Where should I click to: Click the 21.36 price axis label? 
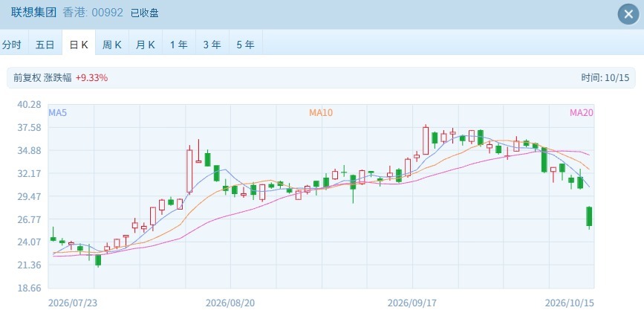(x=29, y=265)
